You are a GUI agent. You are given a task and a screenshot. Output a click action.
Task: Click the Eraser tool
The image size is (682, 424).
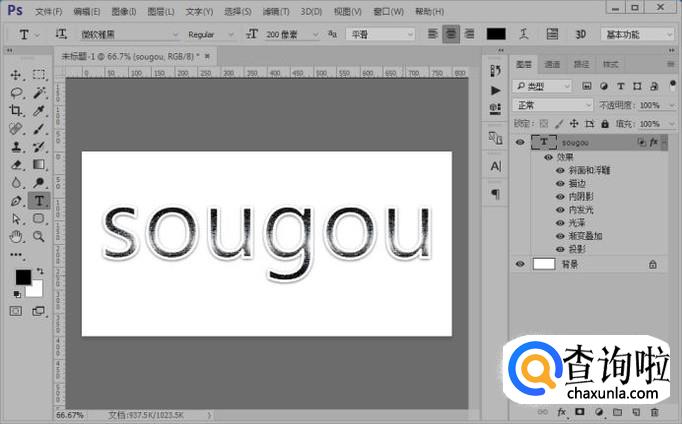(x=16, y=165)
